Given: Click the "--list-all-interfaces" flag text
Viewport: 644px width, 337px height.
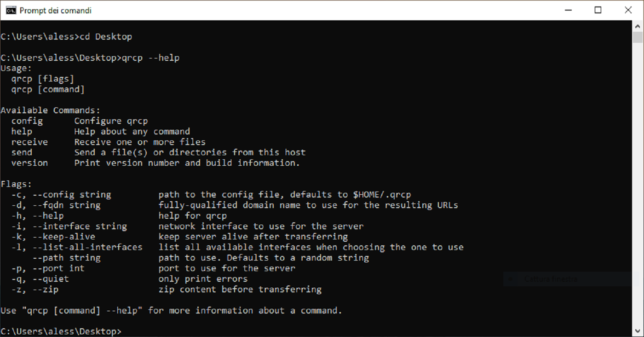Looking at the screenshot, I should click(x=87, y=247).
